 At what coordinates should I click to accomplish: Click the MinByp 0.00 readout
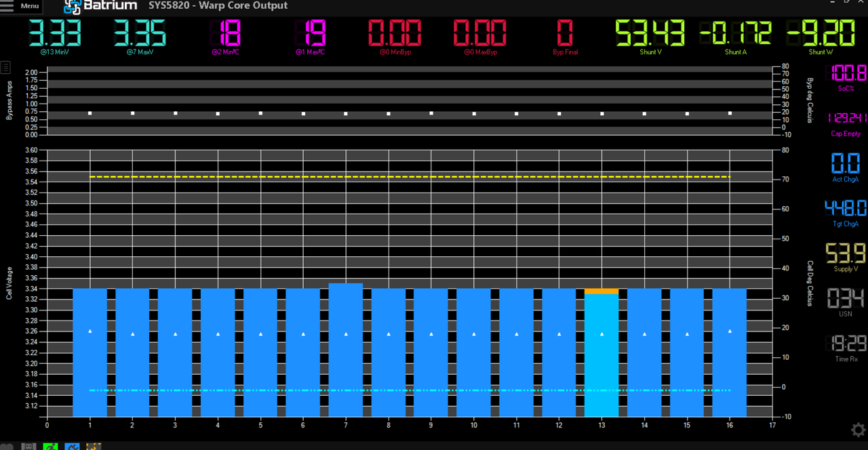click(394, 37)
